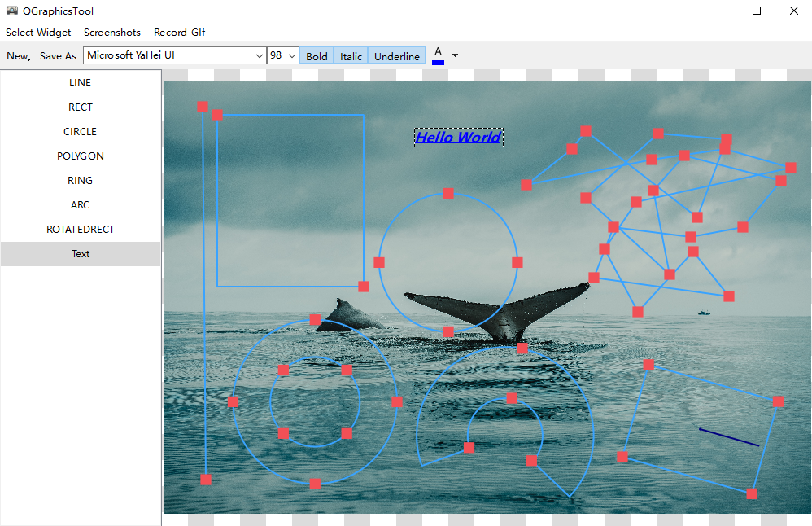812x526 pixels.
Task: Maximize the QGraphicsTool window
Action: [x=757, y=11]
